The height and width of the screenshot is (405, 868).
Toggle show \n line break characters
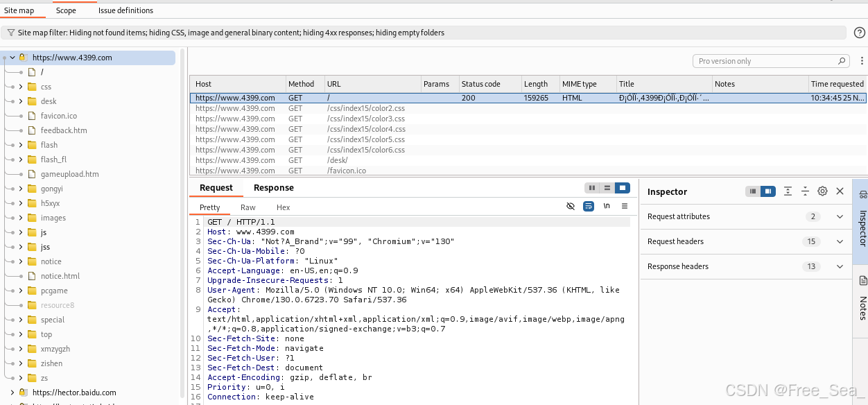[607, 206]
